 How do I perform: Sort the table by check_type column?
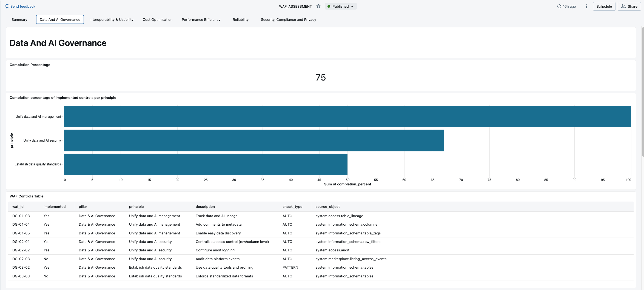pos(292,206)
